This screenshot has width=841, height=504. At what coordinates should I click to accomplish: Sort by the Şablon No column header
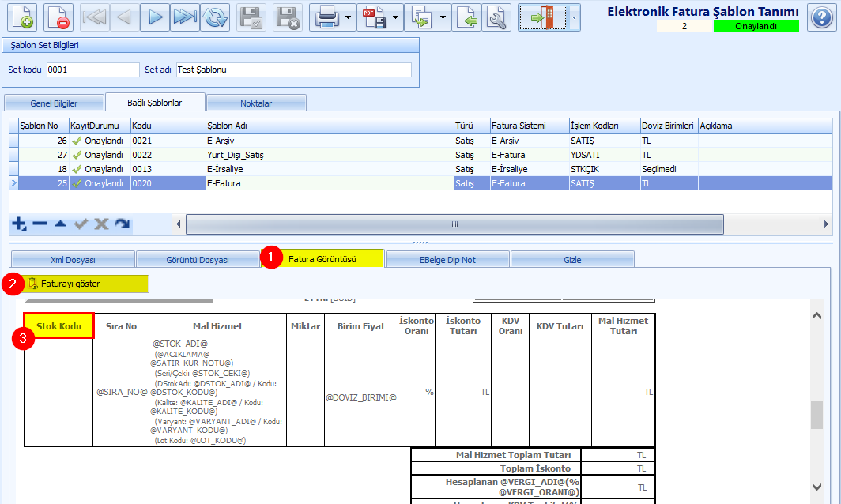44,126
